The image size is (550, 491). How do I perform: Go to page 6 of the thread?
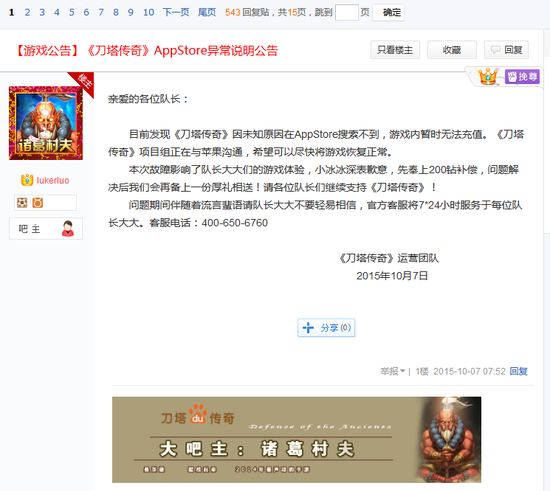pyautogui.click(x=86, y=13)
